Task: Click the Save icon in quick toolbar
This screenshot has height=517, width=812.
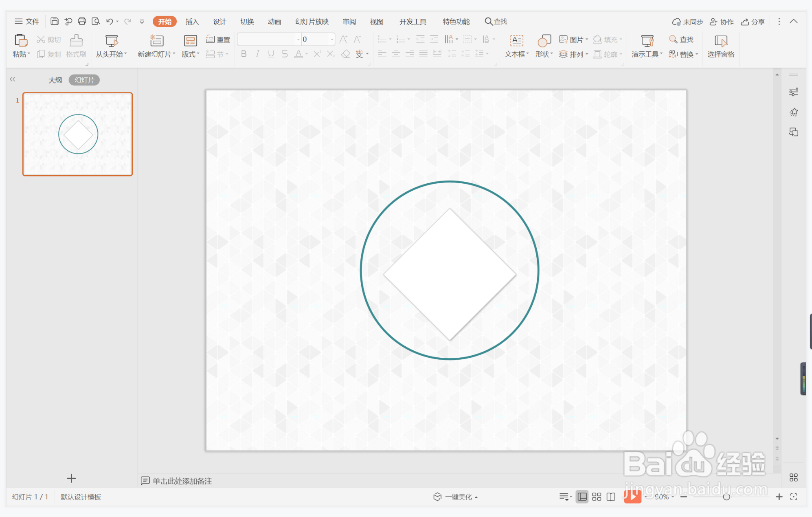Action: (55, 21)
